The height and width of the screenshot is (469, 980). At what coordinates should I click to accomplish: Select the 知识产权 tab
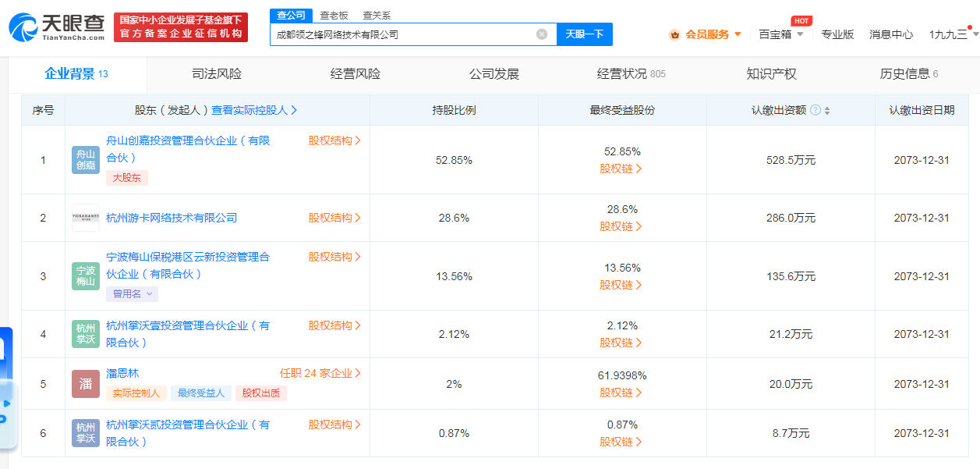click(772, 74)
